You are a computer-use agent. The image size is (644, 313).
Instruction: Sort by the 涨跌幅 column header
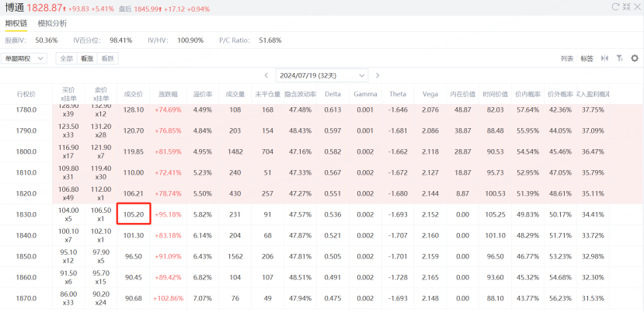pyautogui.click(x=168, y=94)
